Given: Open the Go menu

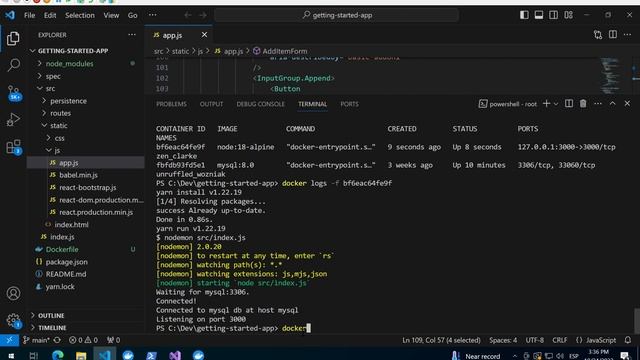Looking at the screenshot, I should click(132, 16).
